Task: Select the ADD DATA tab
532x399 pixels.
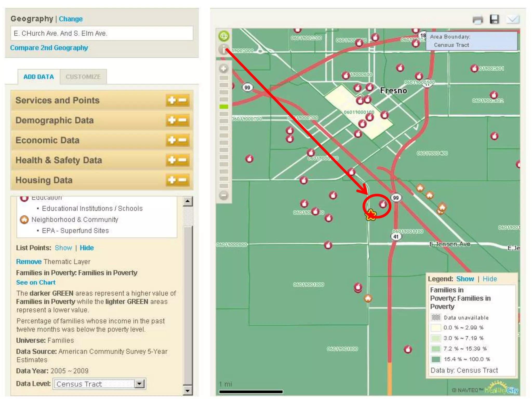Action: click(x=39, y=77)
